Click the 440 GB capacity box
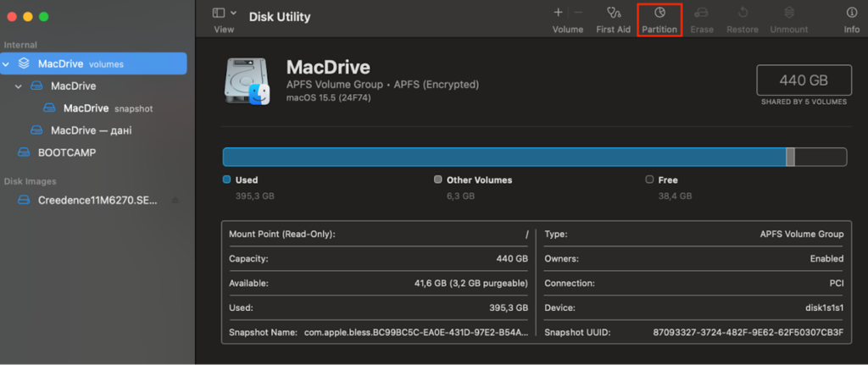This screenshot has width=868, height=365. 804,80
